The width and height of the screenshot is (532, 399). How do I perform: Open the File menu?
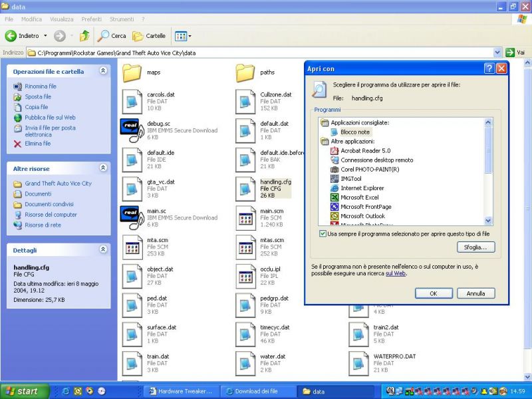(9, 19)
